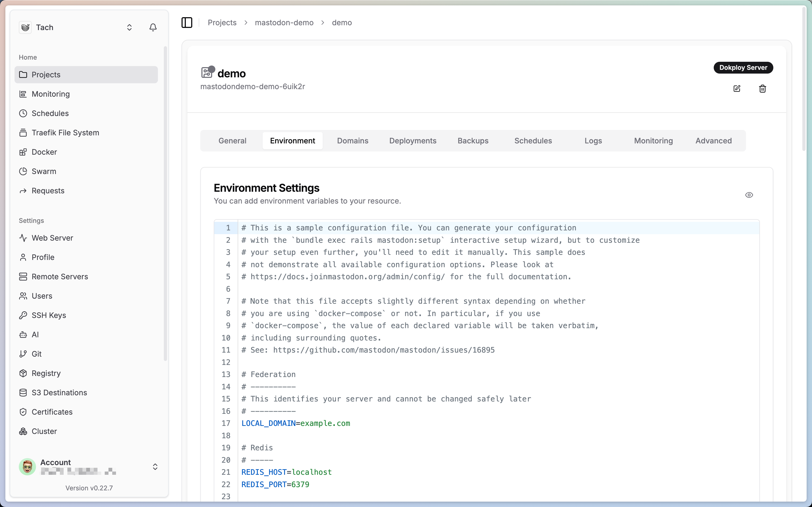Screen dimensions: 812x507
Task: Toggle the sidebar panel icon
Action: click(x=187, y=23)
